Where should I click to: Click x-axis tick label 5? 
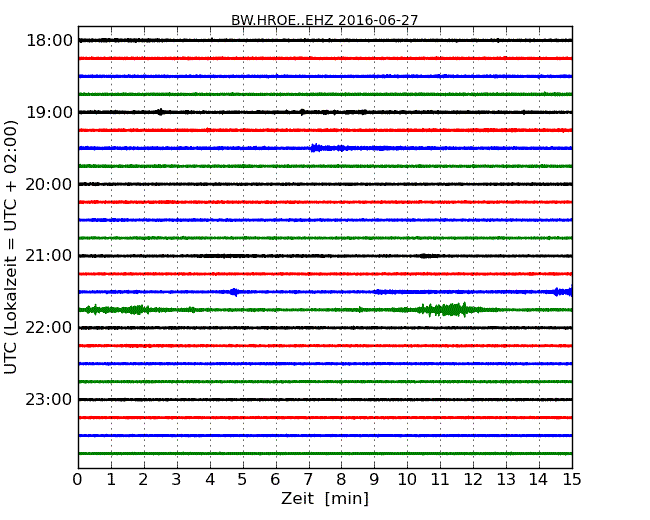pyautogui.click(x=243, y=480)
